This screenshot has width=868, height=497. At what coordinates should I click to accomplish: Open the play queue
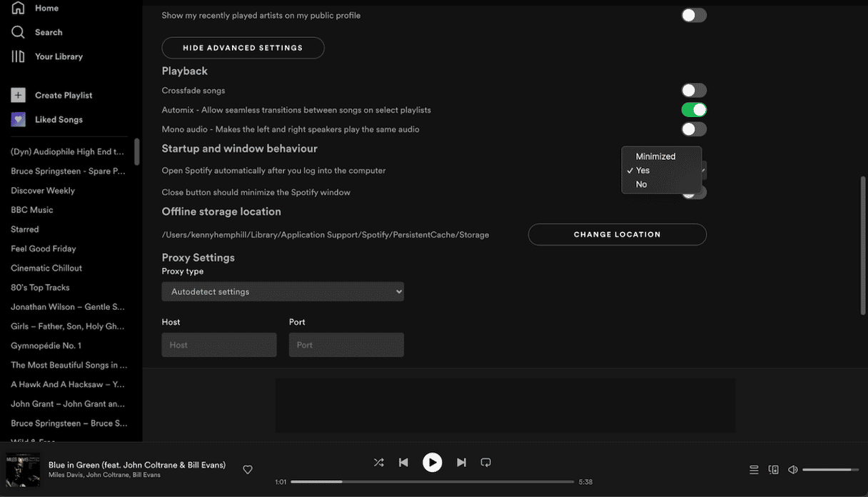tap(754, 469)
